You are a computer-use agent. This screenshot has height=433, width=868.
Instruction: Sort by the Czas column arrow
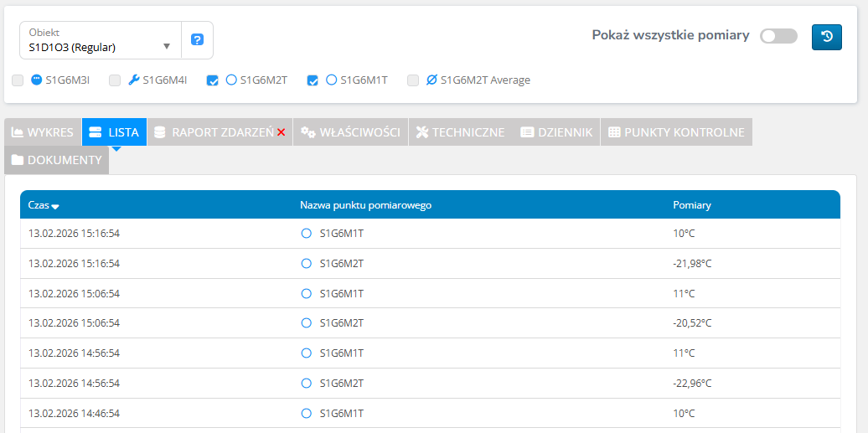[x=55, y=206]
